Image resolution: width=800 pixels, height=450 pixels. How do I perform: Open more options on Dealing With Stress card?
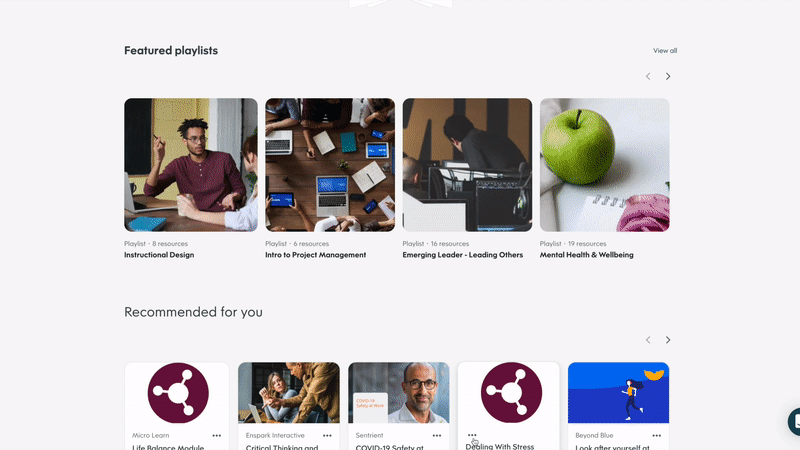point(472,435)
